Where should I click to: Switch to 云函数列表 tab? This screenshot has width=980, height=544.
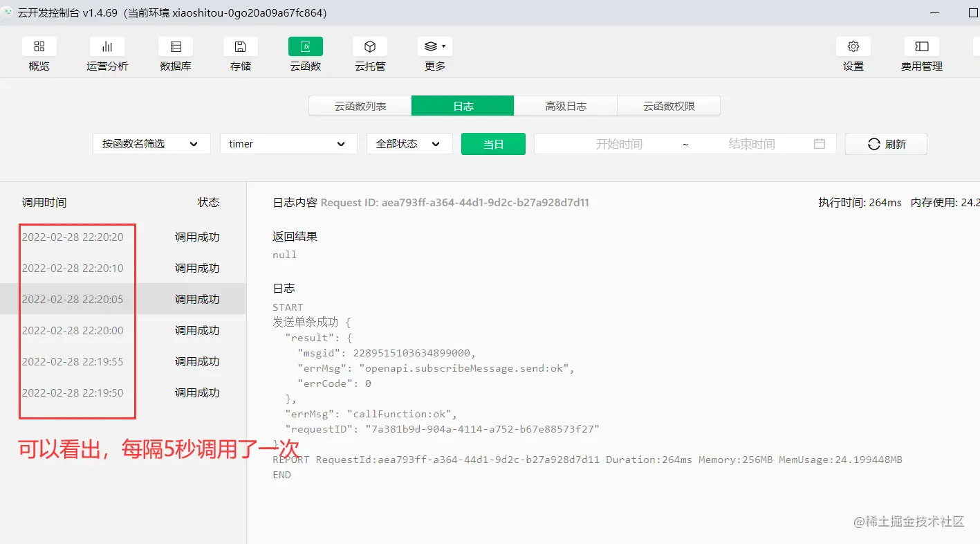tap(360, 106)
